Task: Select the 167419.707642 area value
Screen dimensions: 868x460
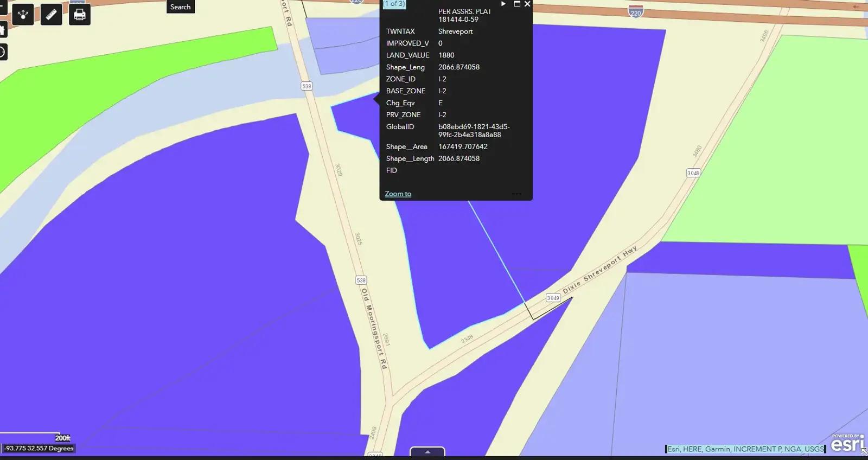Action: click(x=463, y=146)
